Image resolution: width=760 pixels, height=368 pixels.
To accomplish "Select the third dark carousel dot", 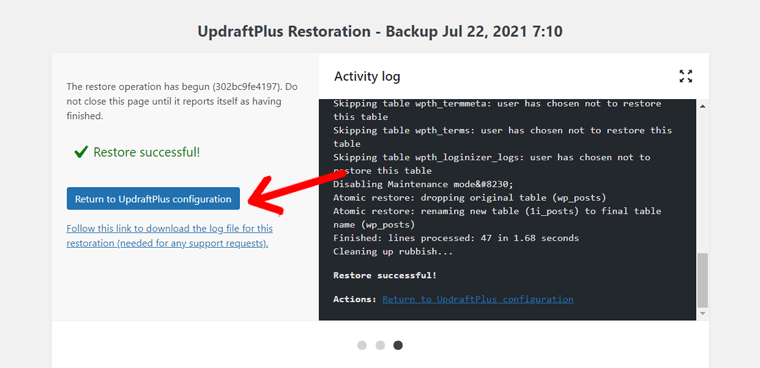I will tap(398, 345).
